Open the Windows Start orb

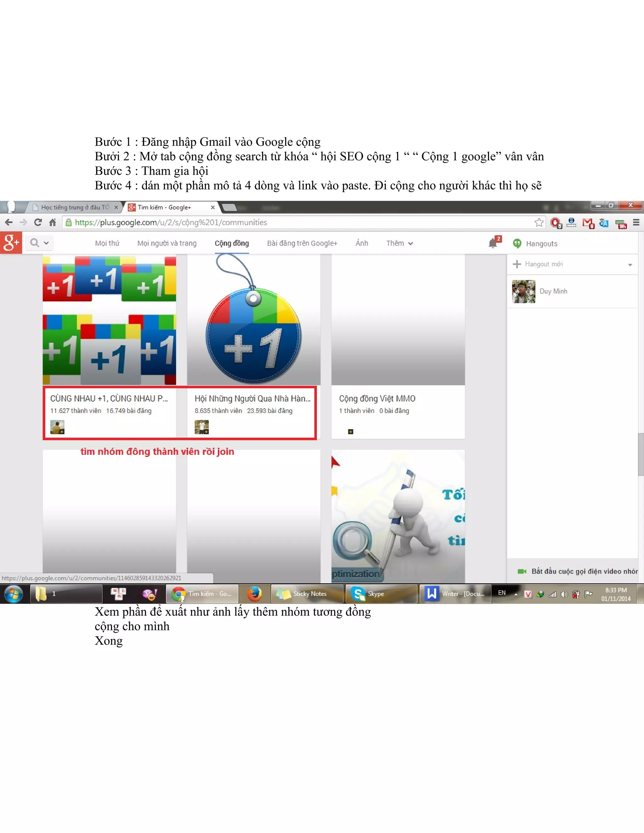pyautogui.click(x=14, y=594)
